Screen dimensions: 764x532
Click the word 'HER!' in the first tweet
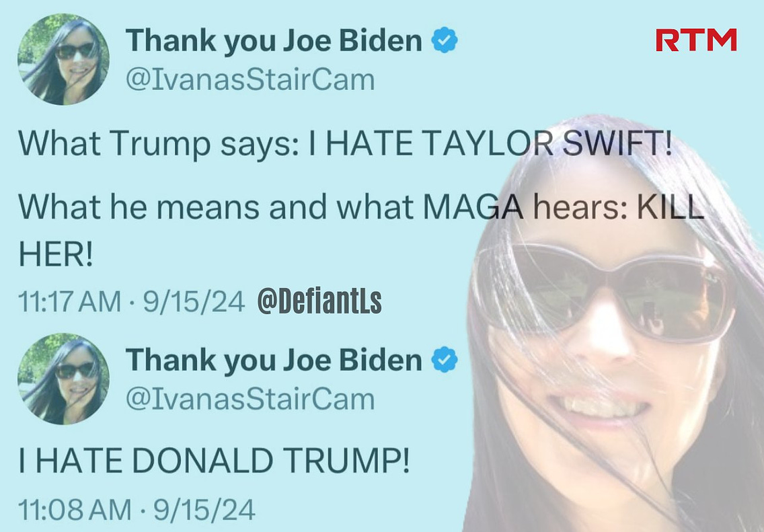tap(56, 254)
